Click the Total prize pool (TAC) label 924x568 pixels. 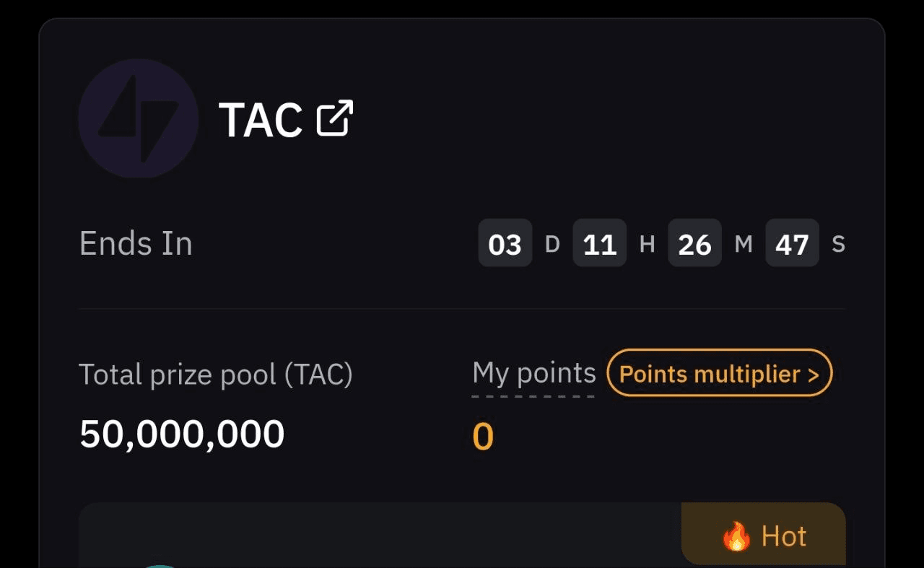(216, 375)
